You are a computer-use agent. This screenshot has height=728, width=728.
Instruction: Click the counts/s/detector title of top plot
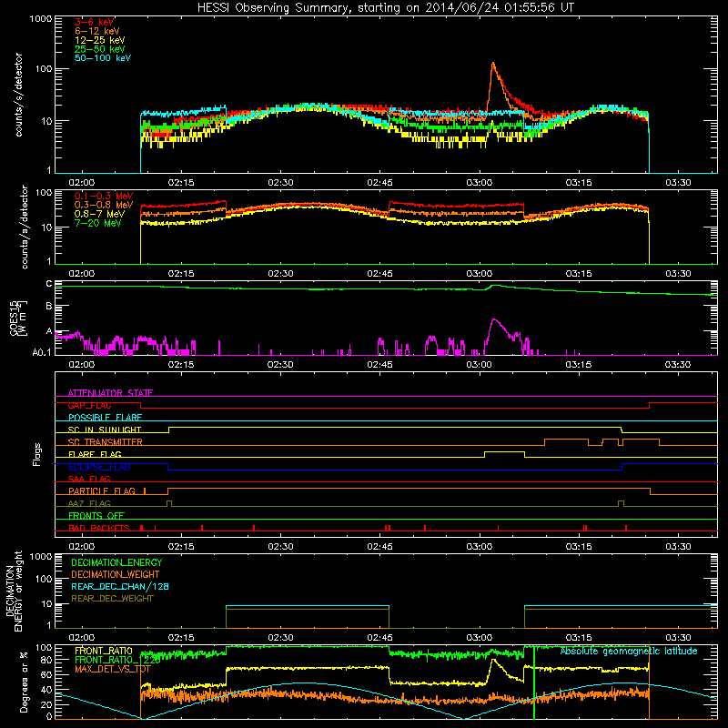(x=19, y=95)
